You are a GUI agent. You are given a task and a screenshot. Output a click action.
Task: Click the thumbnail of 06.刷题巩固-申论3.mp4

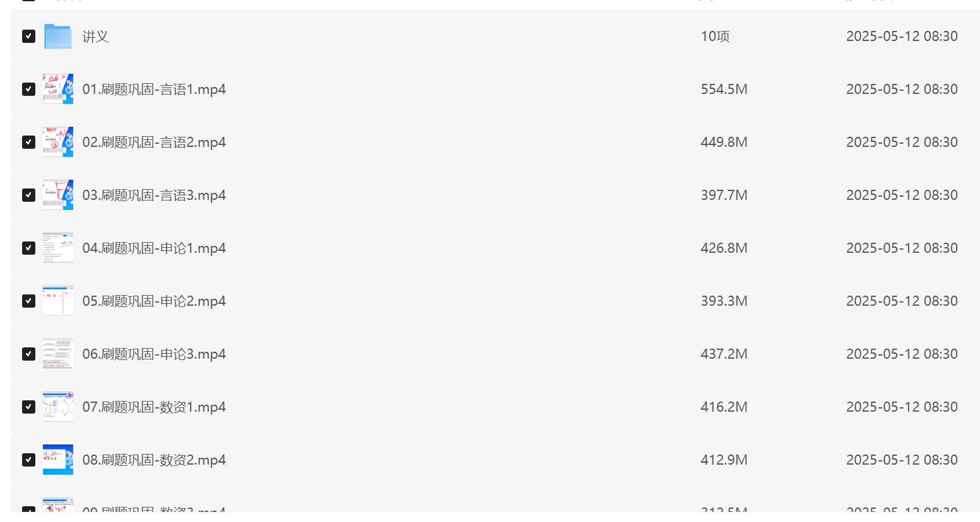58,354
